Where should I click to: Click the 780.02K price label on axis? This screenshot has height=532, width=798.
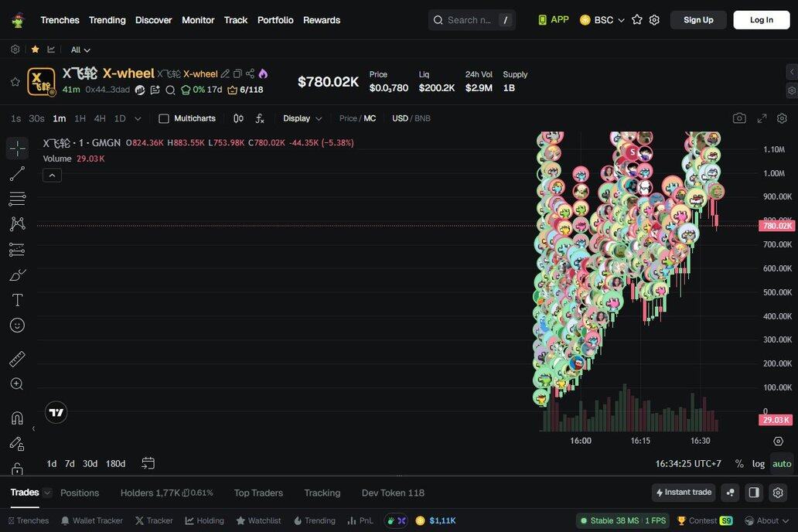pyautogui.click(x=776, y=226)
